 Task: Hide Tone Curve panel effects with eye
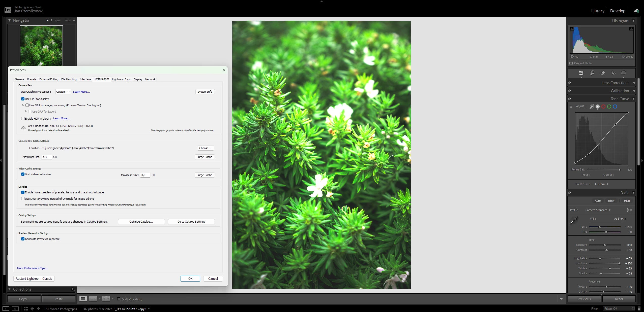click(x=569, y=99)
